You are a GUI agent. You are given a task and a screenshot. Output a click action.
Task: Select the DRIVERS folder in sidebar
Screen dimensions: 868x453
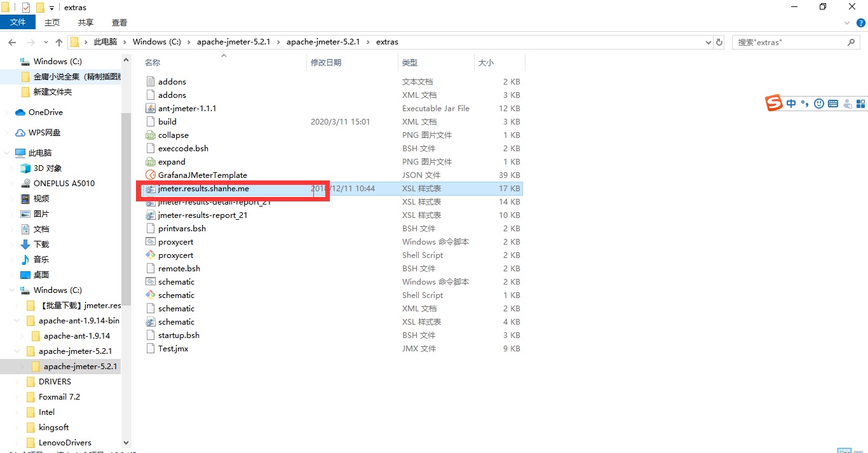(x=55, y=381)
